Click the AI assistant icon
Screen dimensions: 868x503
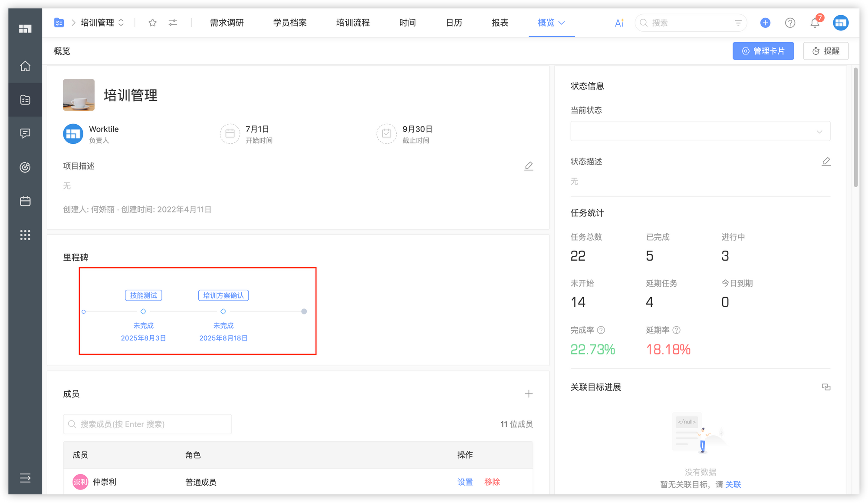pos(619,23)
